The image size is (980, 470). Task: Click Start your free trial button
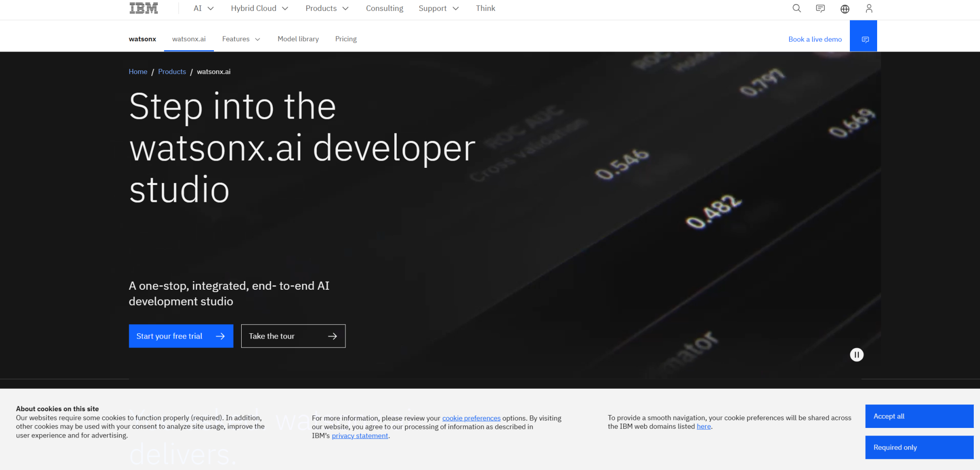pyautogui.click(x=181, y=336)
